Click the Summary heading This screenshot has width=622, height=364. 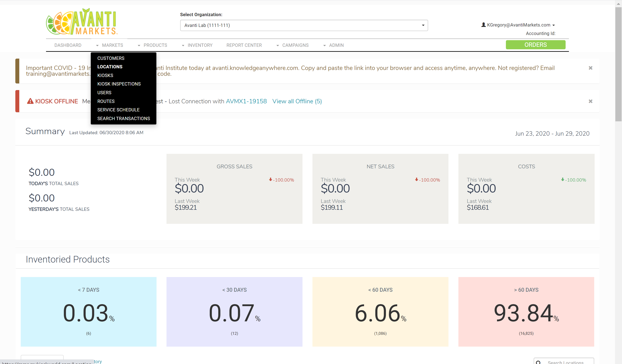point(45,131)
